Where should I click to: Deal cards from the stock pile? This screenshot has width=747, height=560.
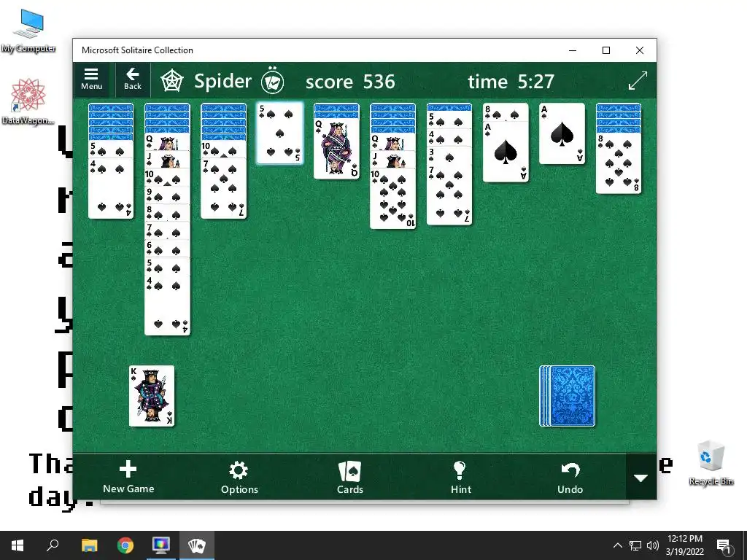[568, 396]
